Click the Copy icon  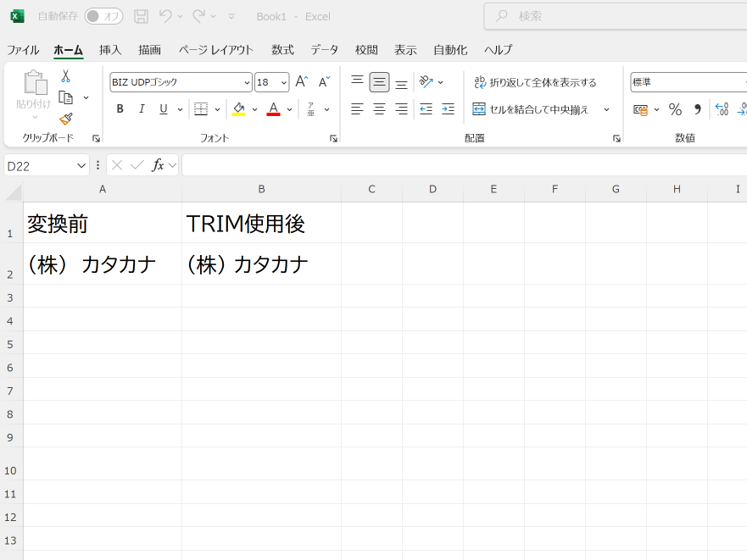[66, 97]
